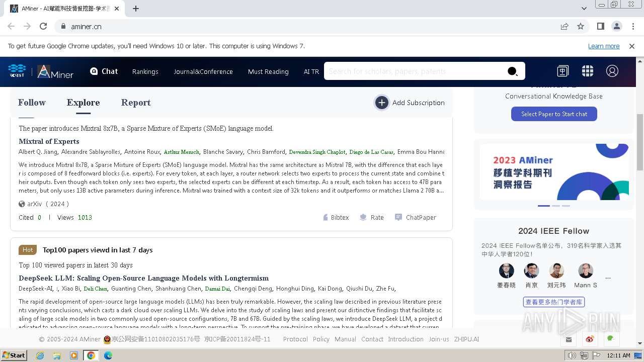Expand the tab search dropdown arrow
Viewport: 644px width, 362px height.
pos(584,9)
